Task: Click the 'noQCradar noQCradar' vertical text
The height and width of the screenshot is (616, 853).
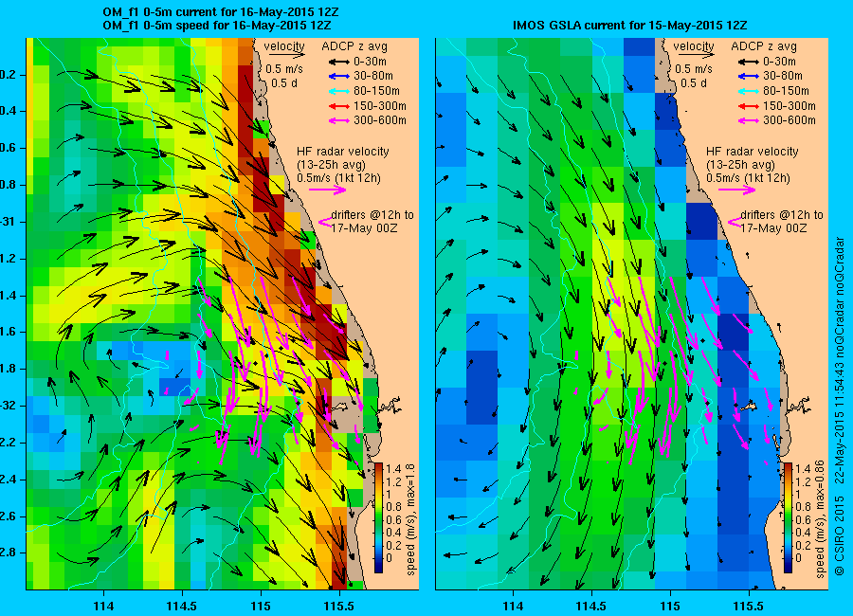Action: click(841, 295)
